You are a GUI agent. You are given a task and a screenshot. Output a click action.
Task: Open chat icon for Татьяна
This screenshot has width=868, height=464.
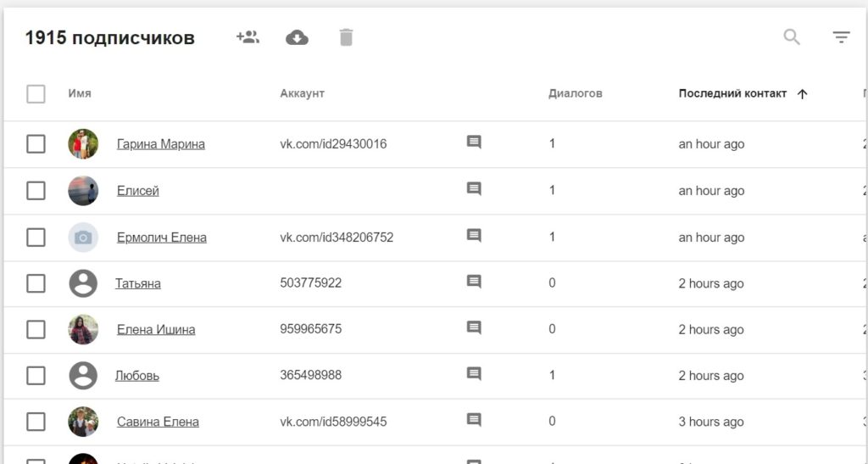(x=474, y=282)
